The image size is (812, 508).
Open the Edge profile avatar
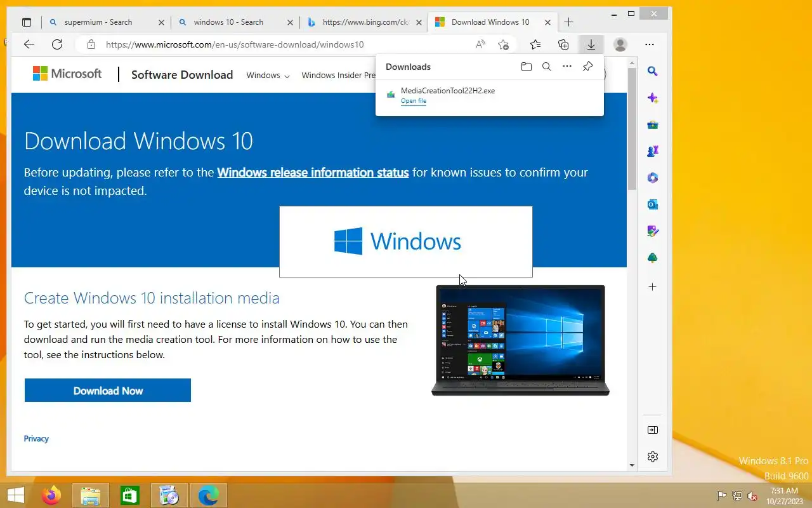coord(620,44)
